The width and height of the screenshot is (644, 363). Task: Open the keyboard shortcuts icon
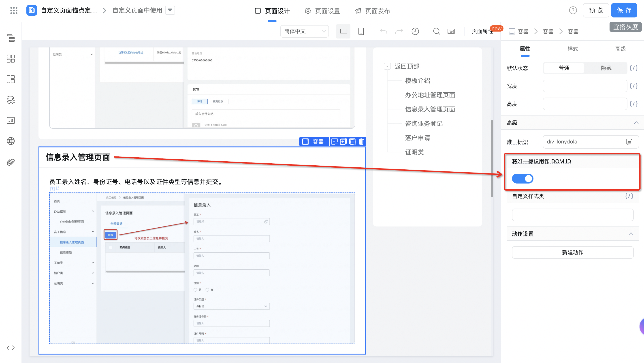point(451,31)
